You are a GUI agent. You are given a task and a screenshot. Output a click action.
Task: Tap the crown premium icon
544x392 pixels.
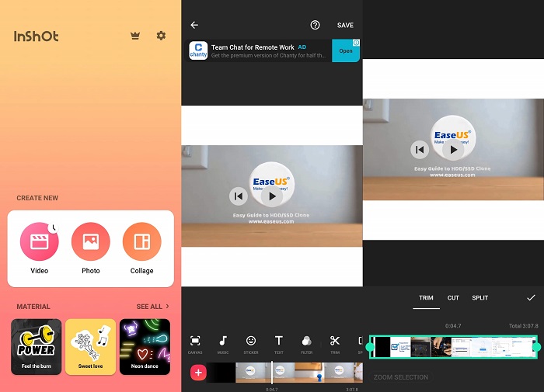point(135,36)
